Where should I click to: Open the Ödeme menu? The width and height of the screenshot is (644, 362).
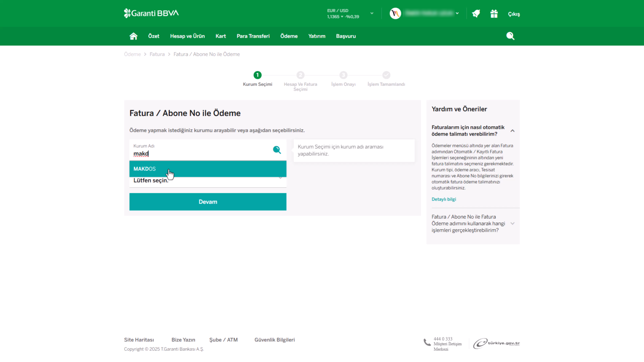[x=289, y=36]
